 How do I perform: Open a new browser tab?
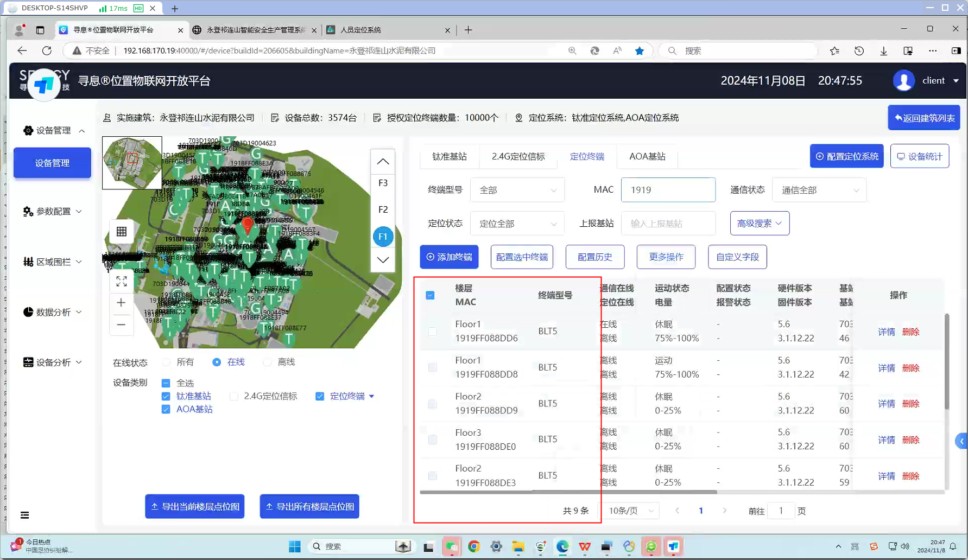coord(469,30)
